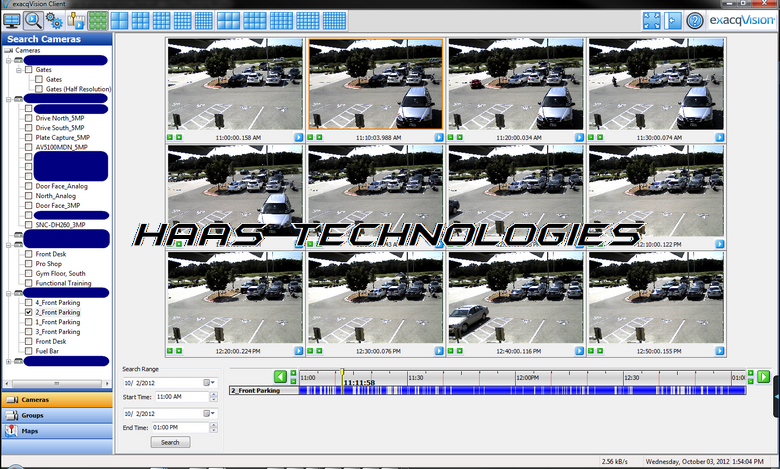
Task: Select the SNC-DH260_3MP camera label
Action: tap(60, 225)
